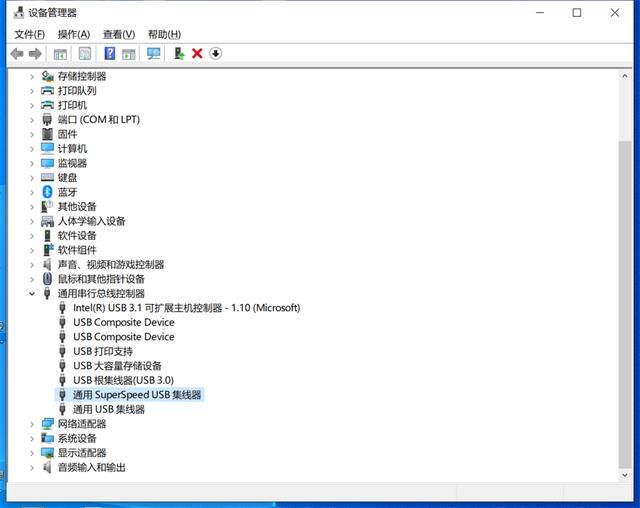
Task: Click the display adapter icon beside 显示适配器
Action: 47,453
